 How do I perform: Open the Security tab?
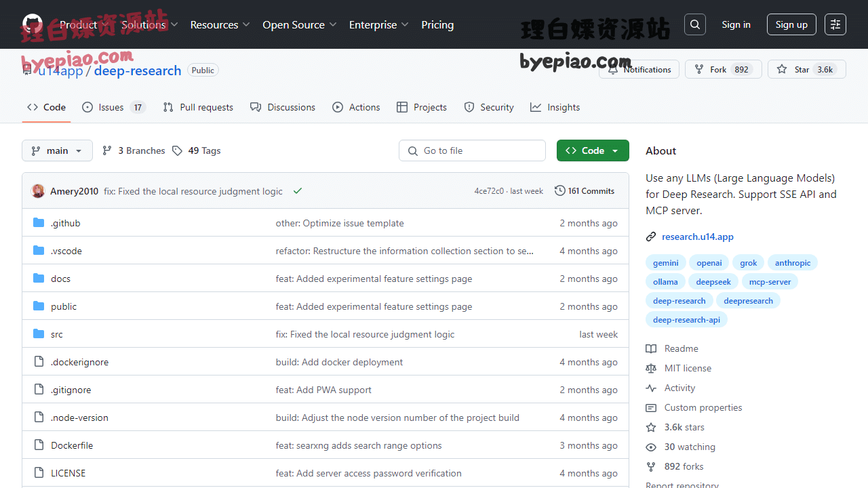tap(489, 107)
